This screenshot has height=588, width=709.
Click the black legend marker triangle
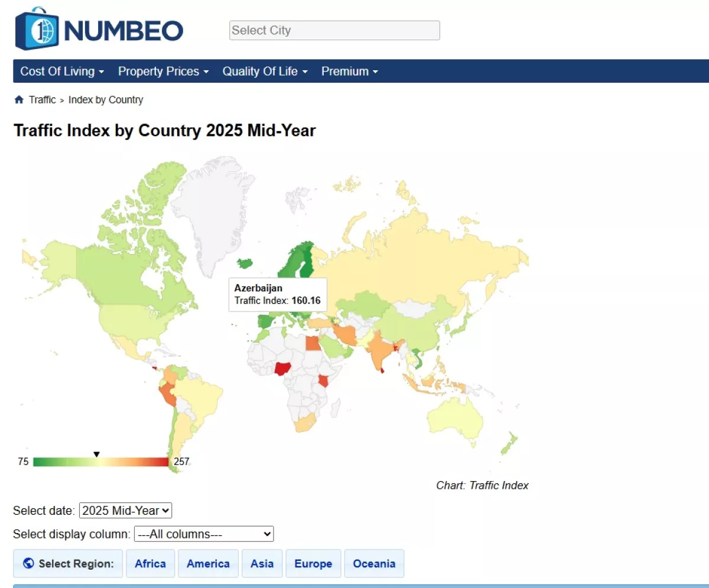96,454
